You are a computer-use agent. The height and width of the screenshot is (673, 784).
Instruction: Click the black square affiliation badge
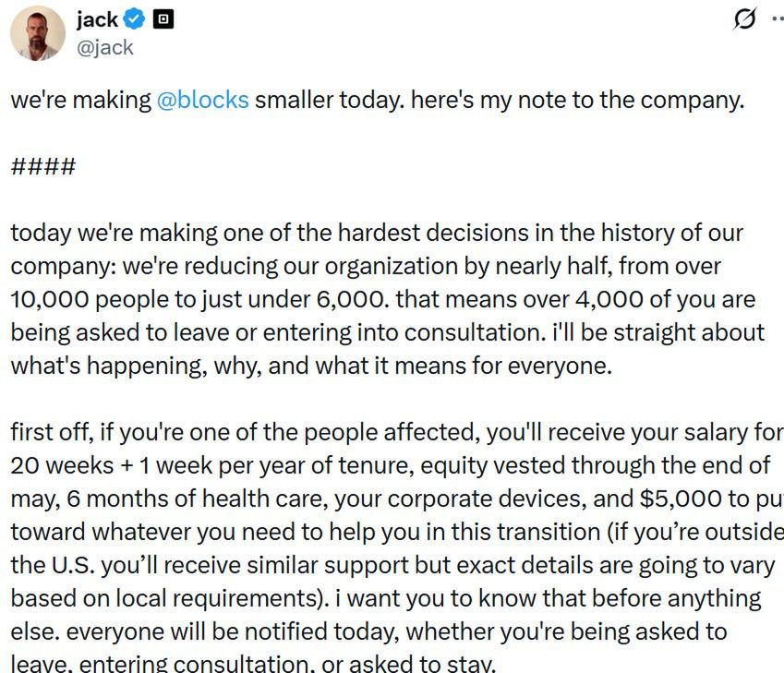click(165, 18)
